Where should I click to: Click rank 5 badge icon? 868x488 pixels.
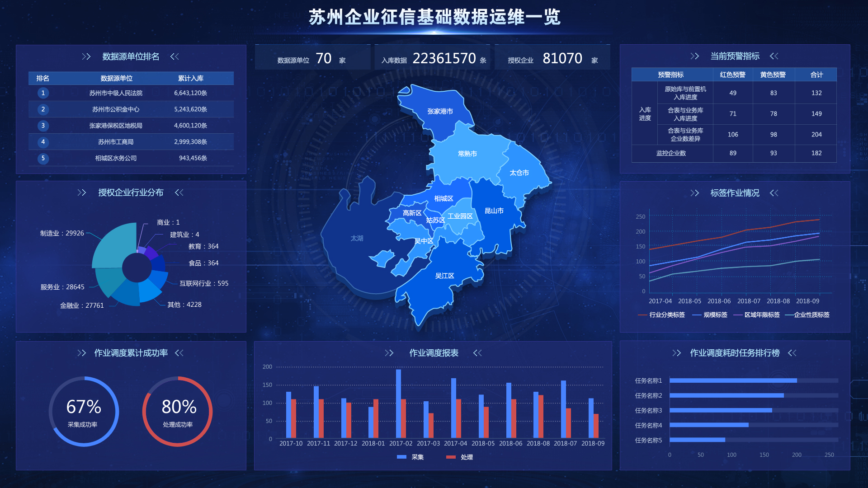pyautogui.click(x=43, y=158)
